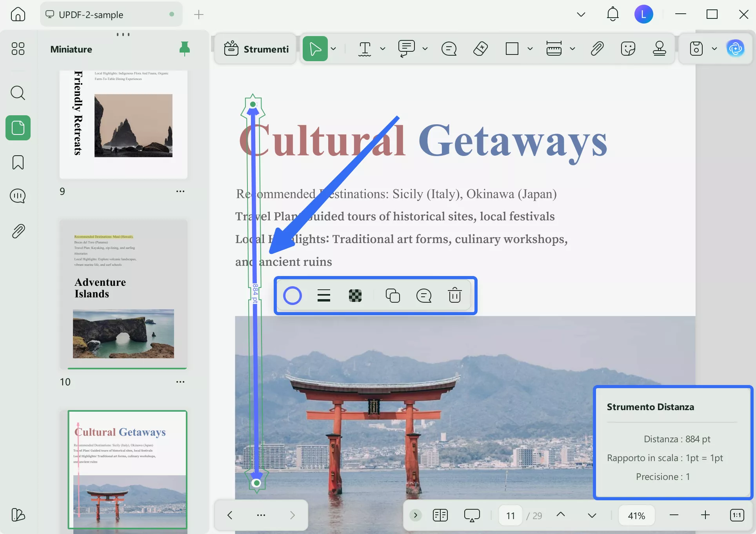The width and height of the screenshot is (756, 534).
Task: Click the Strumenti button
Action: pyautogui.click(x=256, y=49)
